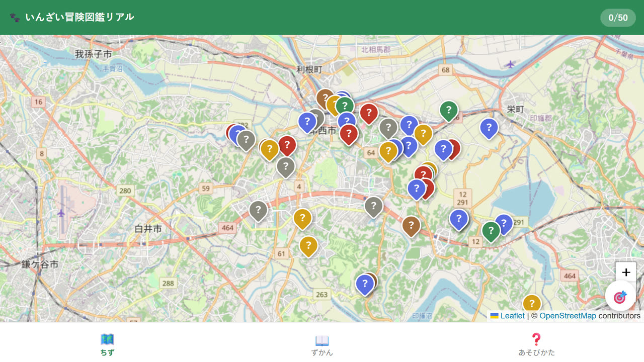Open the blue marker near route 263
The image size is (644, 362).
(365, 284)
